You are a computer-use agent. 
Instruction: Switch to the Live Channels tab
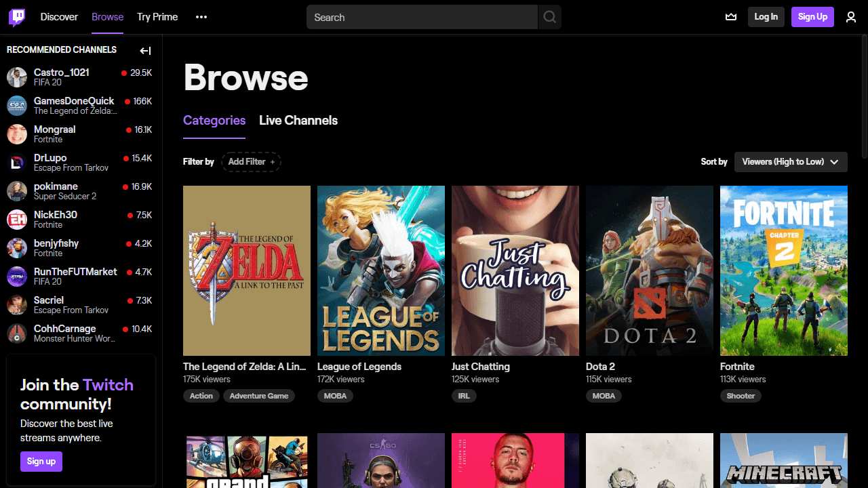[x=298, y=121]
